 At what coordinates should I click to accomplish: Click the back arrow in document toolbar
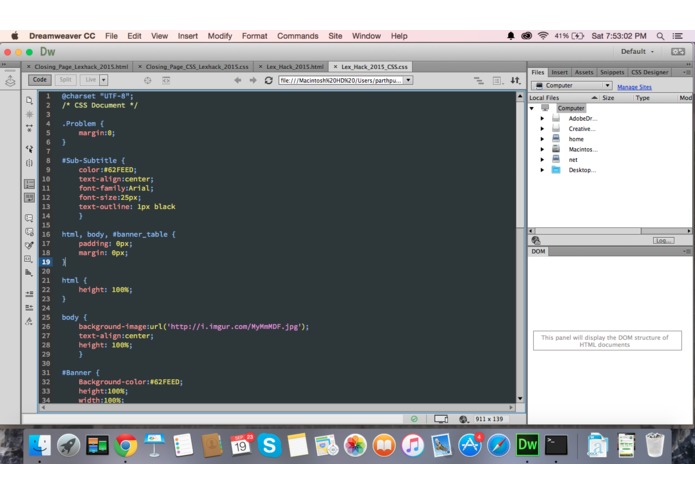coord(238,80)
